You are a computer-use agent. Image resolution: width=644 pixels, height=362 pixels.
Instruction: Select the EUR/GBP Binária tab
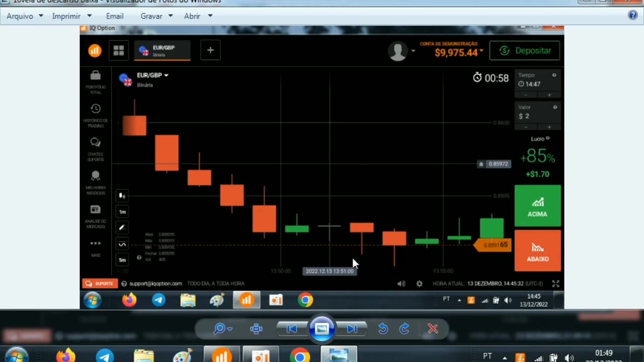pyautogui.click(x=162, y=50)
